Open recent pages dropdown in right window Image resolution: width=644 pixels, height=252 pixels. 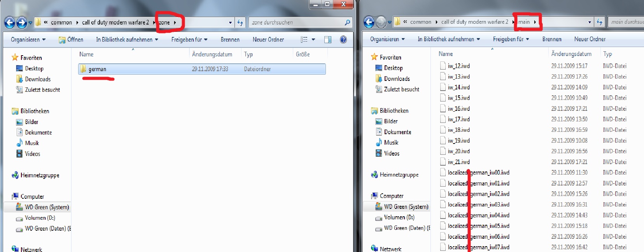tap(390, 23)
